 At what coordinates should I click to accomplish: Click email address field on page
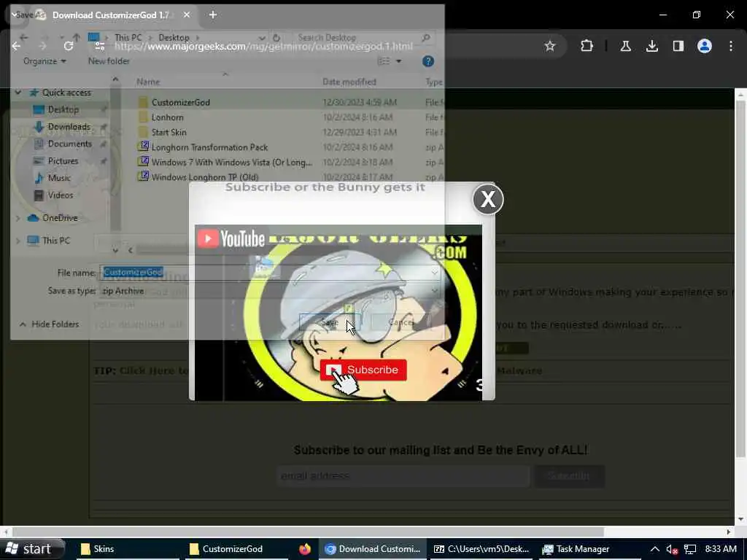coord(403,476)
